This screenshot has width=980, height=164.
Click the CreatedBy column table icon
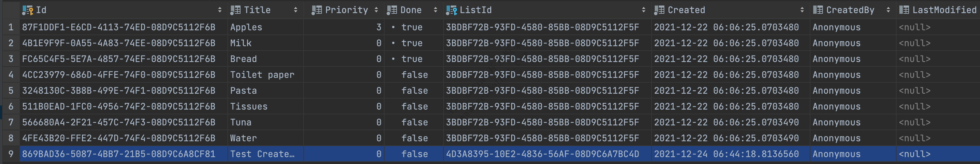pyautogui.click(x=818, y=10)
